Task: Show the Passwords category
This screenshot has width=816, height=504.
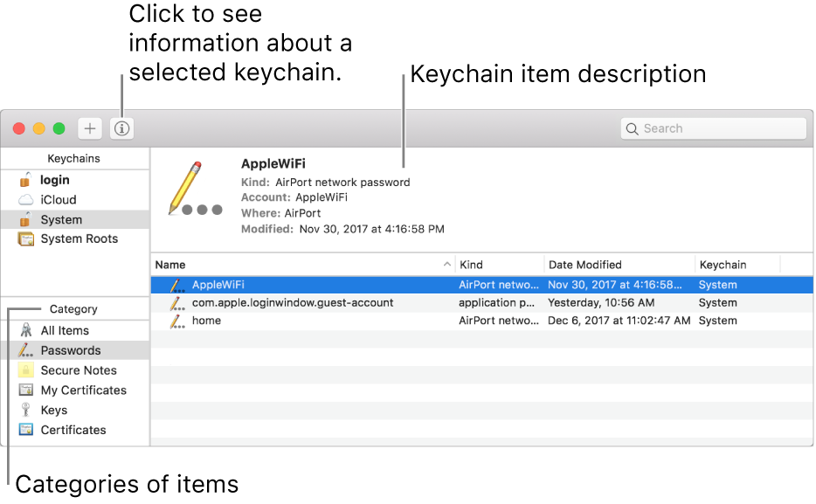Action: coord(75,350)
